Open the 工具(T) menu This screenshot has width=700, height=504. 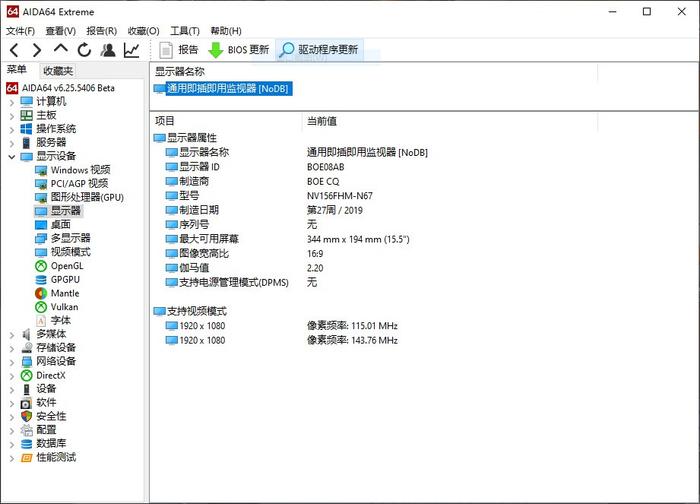[x=185, y=31]
